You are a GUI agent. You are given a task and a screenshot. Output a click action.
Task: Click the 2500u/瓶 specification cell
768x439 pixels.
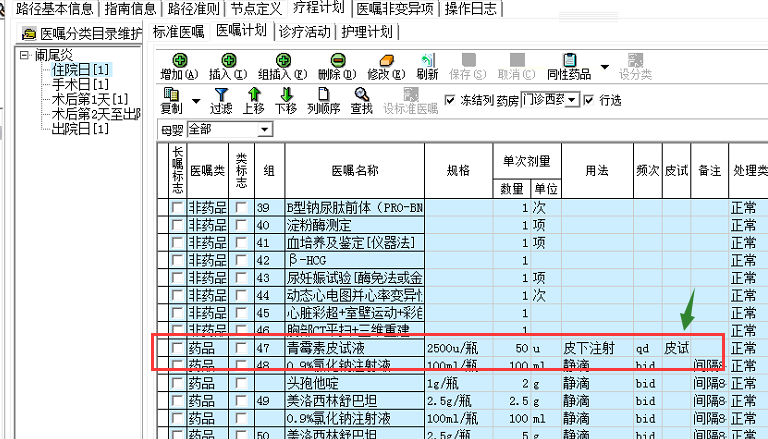(x=458, y=348)
